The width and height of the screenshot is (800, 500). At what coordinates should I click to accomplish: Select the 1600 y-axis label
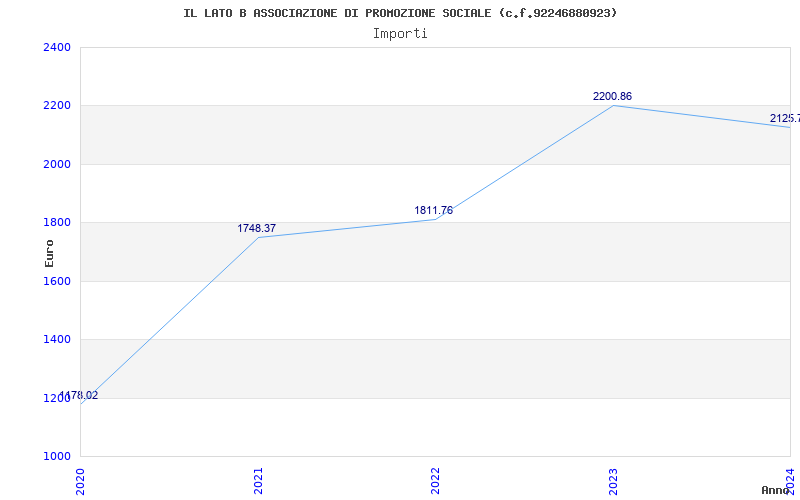57,281
